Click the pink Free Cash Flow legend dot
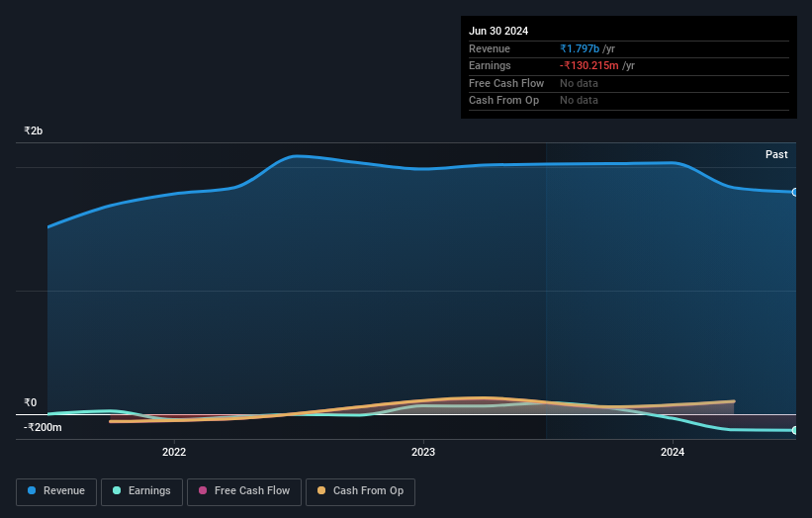 [203, 490]
